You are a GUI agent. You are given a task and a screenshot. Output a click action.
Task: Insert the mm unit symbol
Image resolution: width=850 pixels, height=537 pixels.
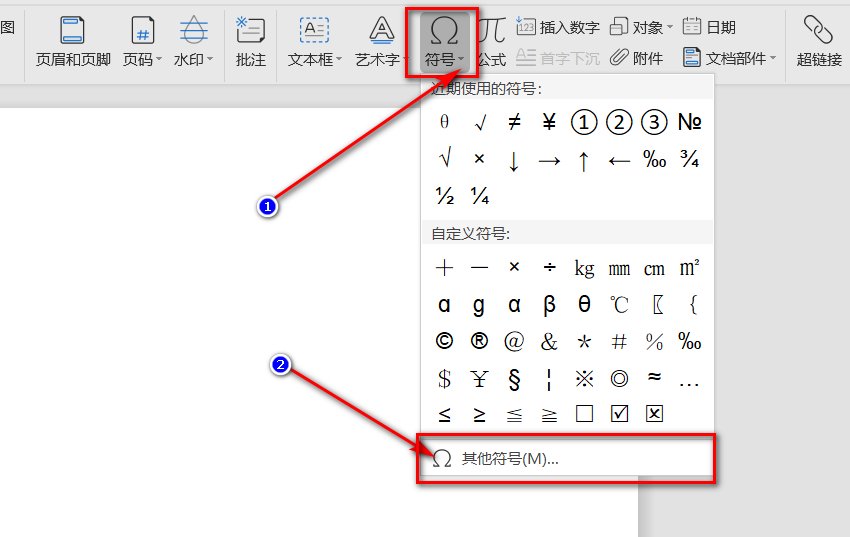click(x=619, y=269)
